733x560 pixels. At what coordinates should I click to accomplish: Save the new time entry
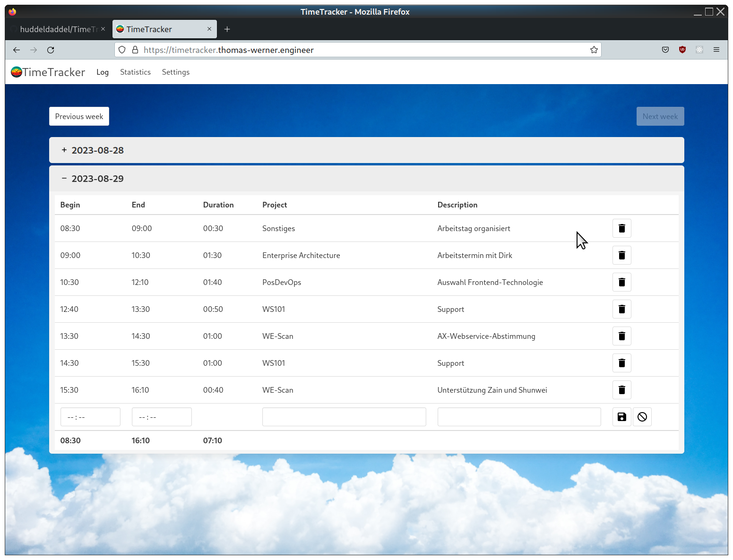621,417
